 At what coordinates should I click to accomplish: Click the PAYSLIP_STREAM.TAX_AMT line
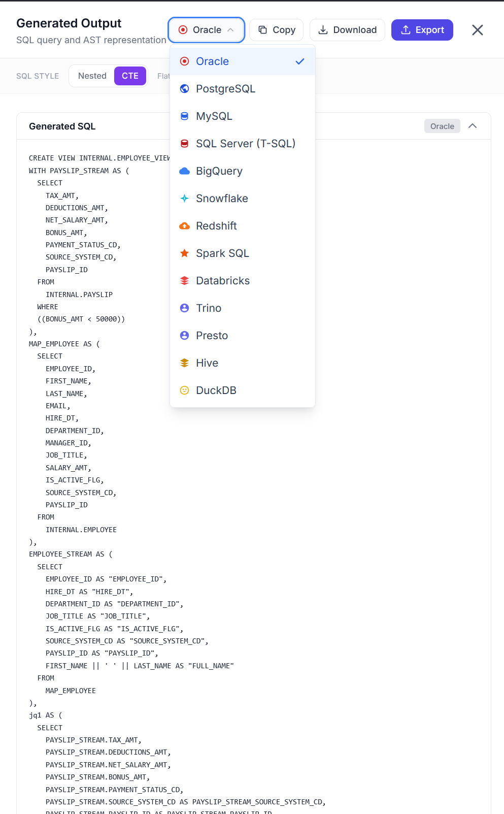(93, 740)
